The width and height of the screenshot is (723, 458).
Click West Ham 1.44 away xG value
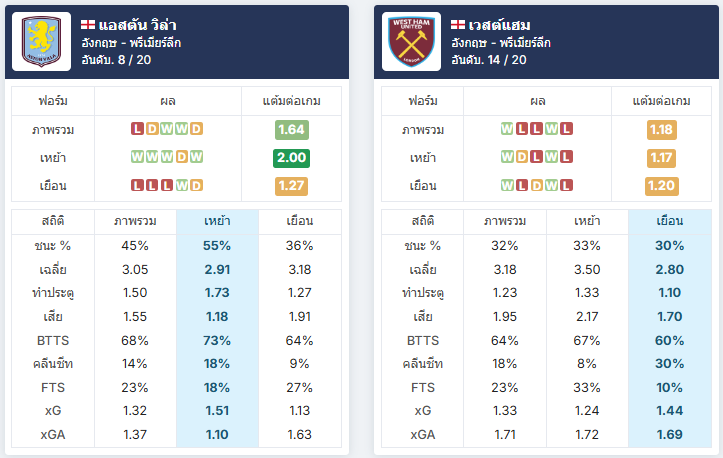click(670, 410)
